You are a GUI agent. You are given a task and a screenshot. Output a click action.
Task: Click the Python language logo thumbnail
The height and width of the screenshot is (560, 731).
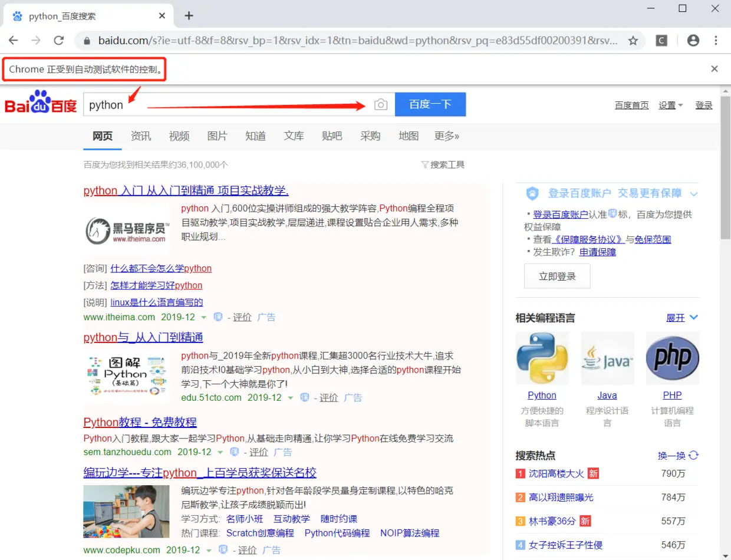tap(542, 358)
